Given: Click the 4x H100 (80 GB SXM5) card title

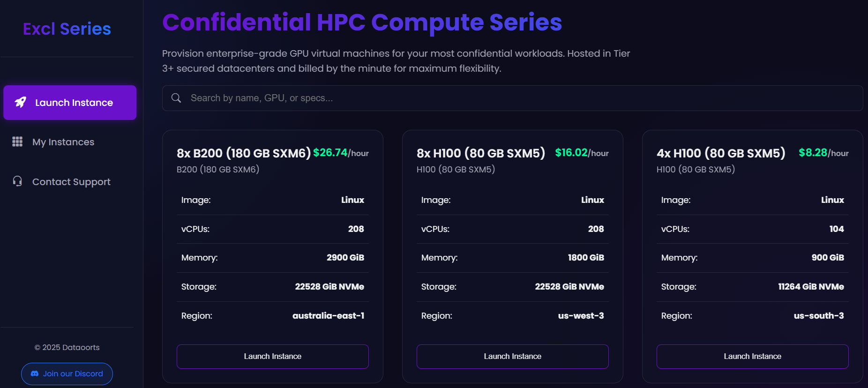Looking at the screenshot, I should 721,153.
